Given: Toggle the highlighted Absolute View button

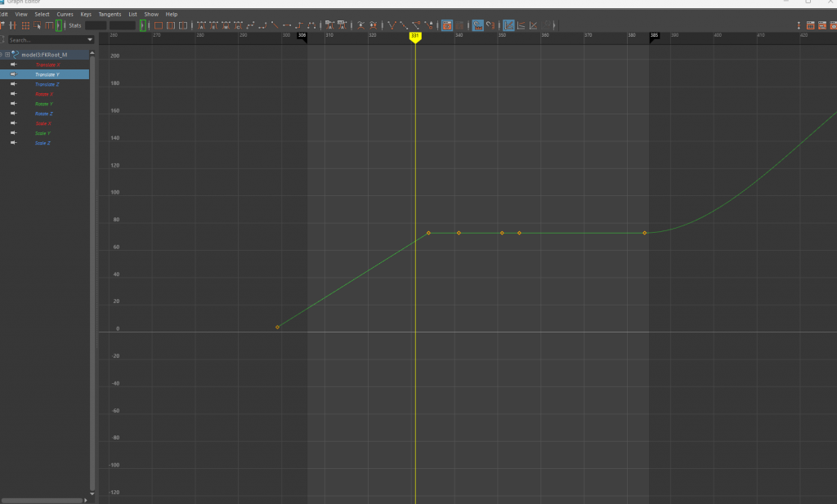Looking at the screenshot, I should [x=508, y=25].
